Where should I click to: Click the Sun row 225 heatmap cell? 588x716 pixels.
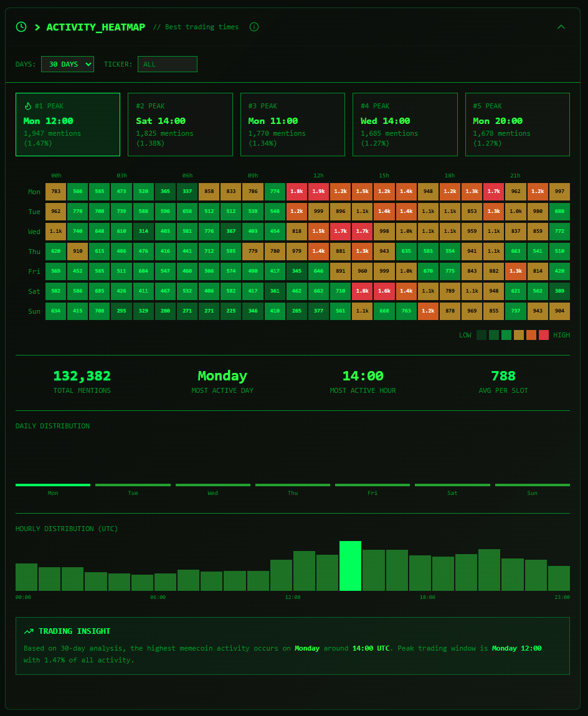coord(231,311)
